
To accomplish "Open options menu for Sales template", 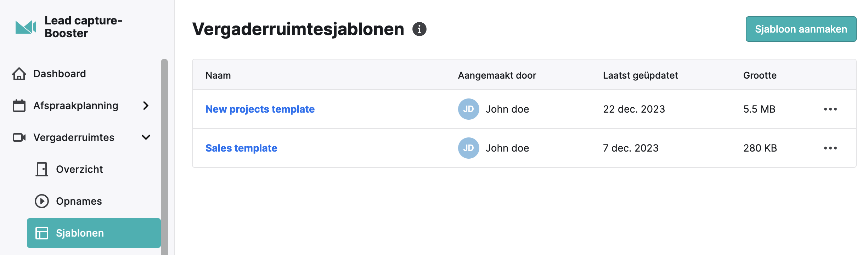I will point(830,148).
